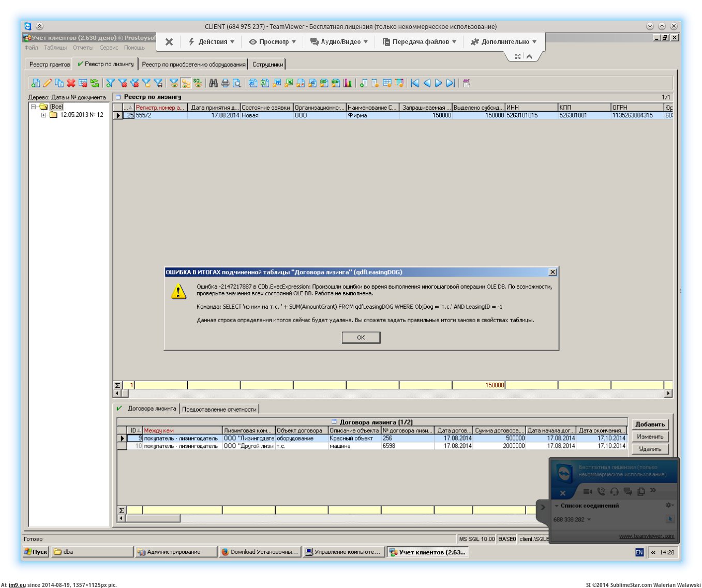702x588 pixels.
Task: Click the Добавить button
Action: click(650, 424)
